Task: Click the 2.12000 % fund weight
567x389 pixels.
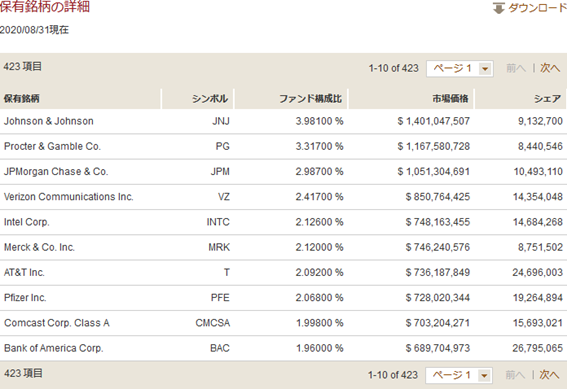Action: [319, 248]
